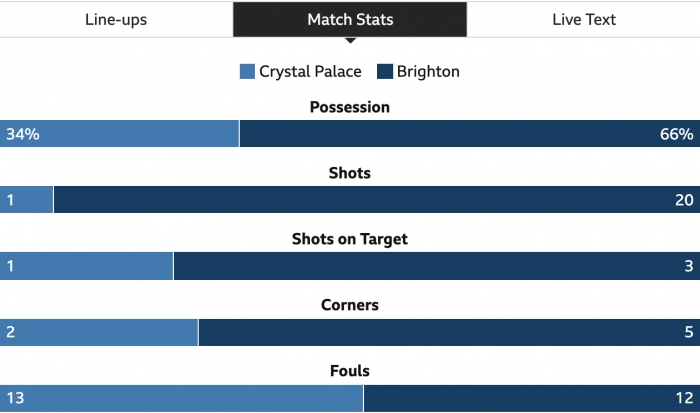
Task: Click the Shots on Target heading
Action: coord(350,239)
